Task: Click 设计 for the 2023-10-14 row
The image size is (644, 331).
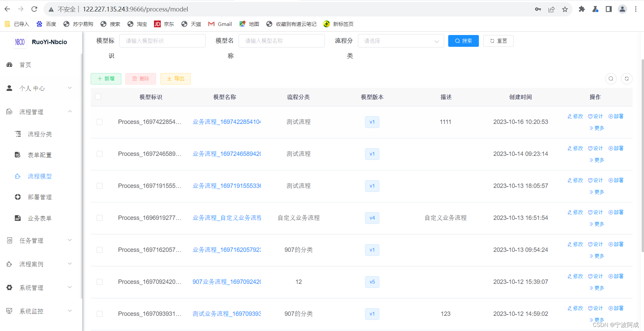Action: tap(595, 148)
